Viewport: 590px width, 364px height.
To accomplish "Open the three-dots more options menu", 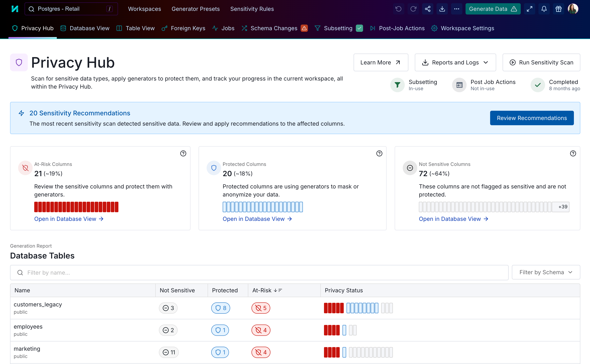I will point(457,9).
